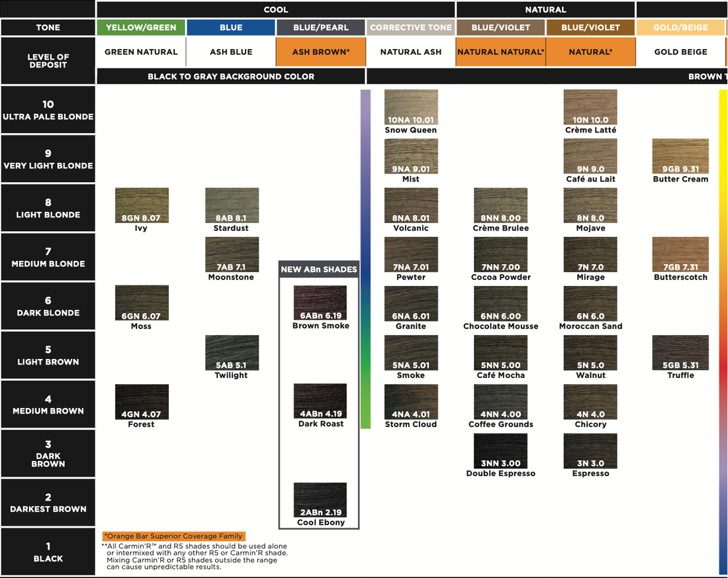Choose the 2ABn Cool Ebony swatch
Viewport: 728px width, 578px height.
320,500
